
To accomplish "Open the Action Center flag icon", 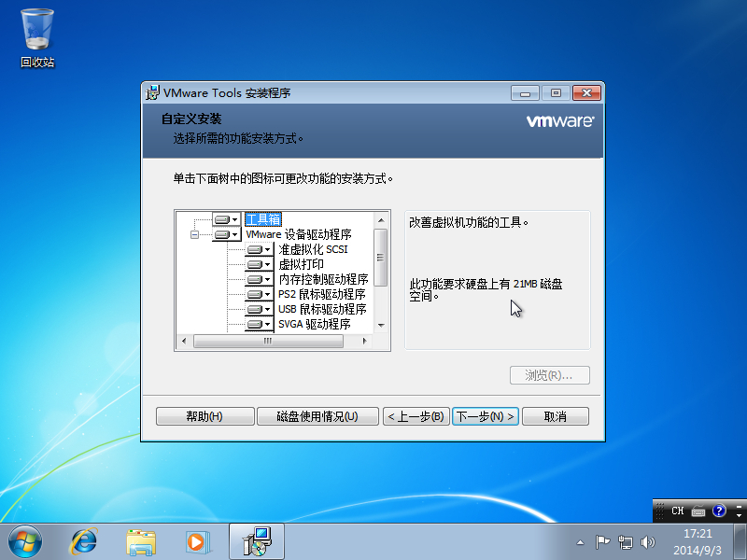I will 602,542.
